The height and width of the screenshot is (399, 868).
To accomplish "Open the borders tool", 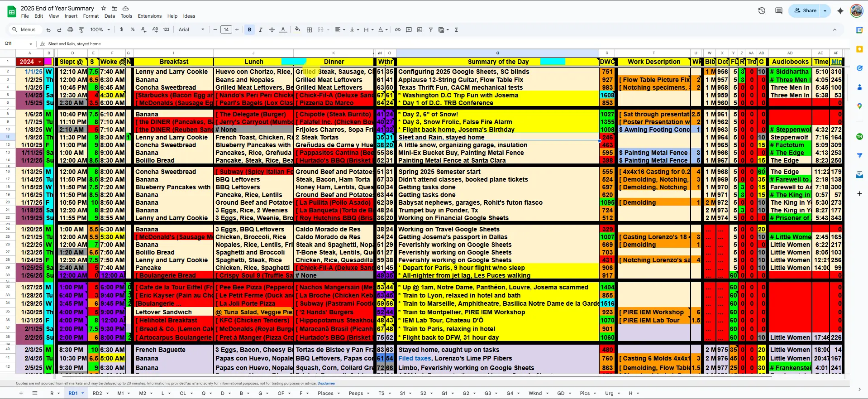I will [x=310, y=30].
